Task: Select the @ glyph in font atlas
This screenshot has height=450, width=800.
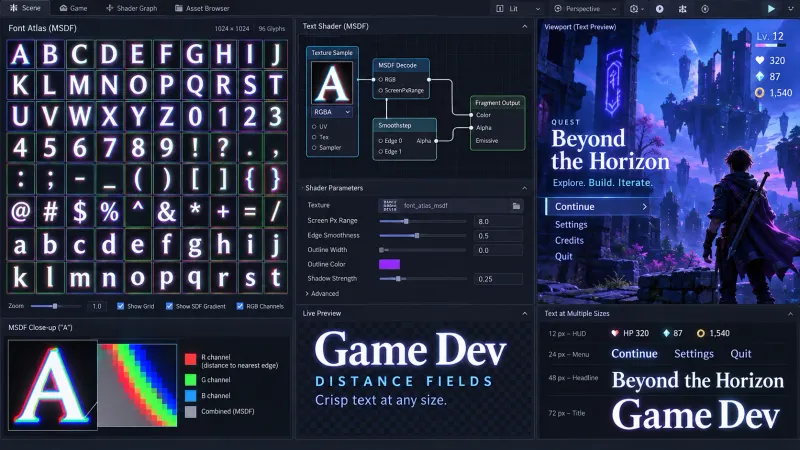Action: (x=20, y=211)
